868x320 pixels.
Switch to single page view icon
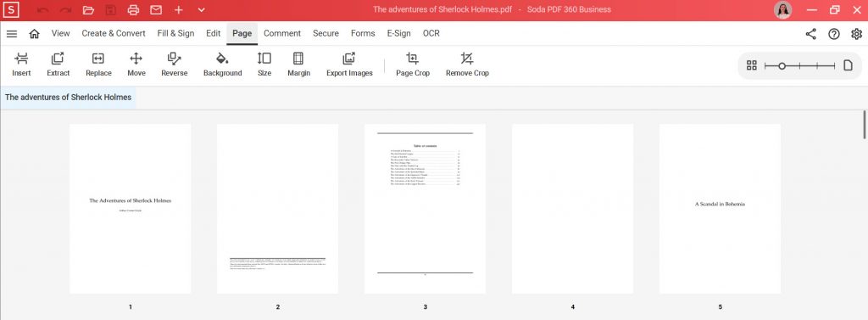(848, 65)
